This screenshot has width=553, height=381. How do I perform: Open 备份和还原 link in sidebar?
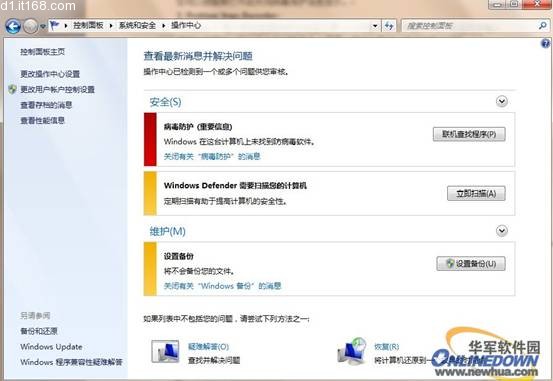pos(39,331)
